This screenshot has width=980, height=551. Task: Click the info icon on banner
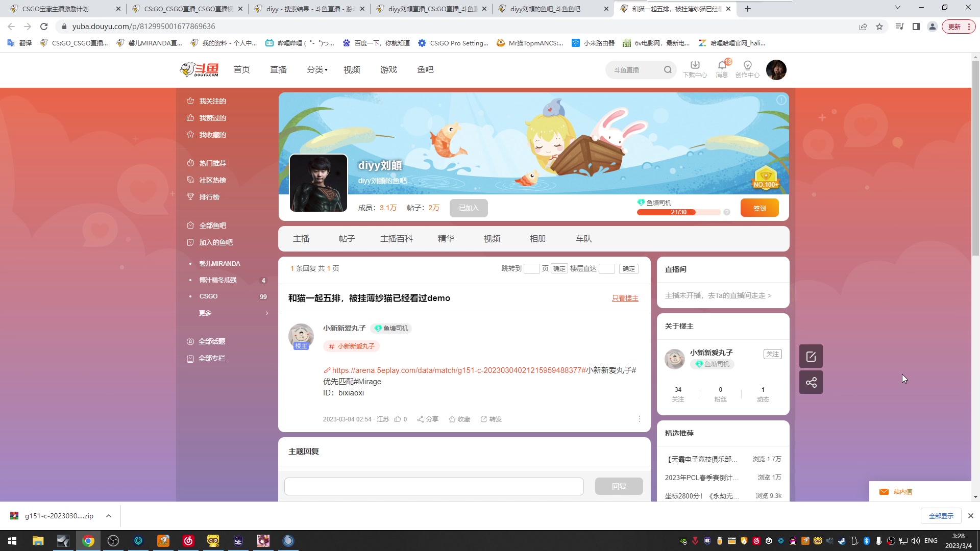[x=781, y=101]
